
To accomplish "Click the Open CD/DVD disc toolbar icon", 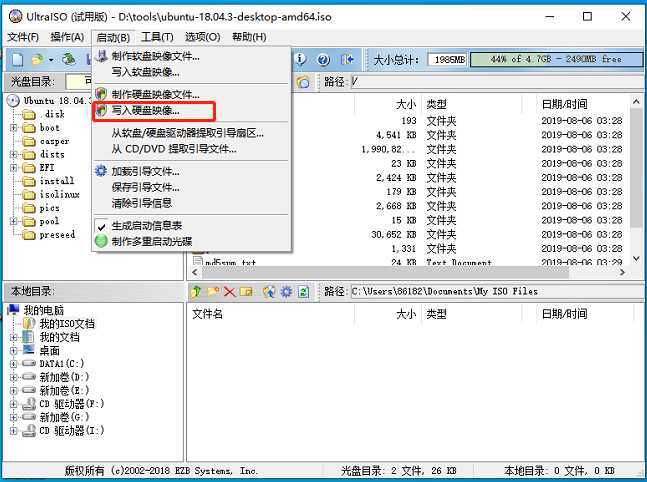I will click(x=68, y=60).
